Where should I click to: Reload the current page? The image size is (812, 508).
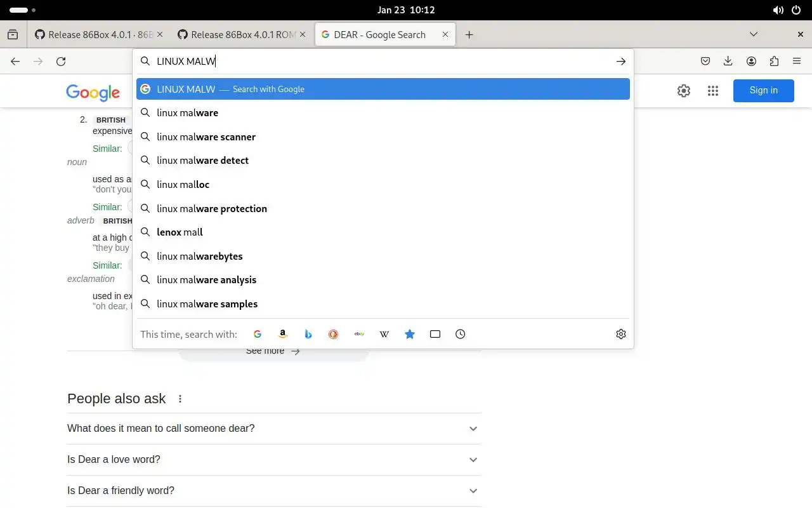pyautogui.click(x=61, y=62)
